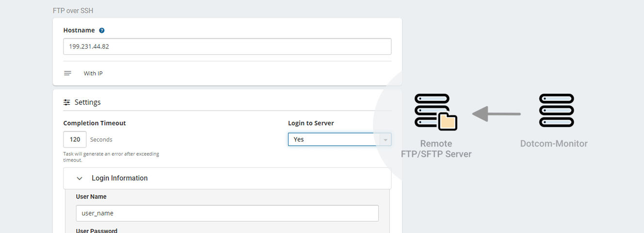Click the Hostname help question mark icon

click(x=102, y=30)
